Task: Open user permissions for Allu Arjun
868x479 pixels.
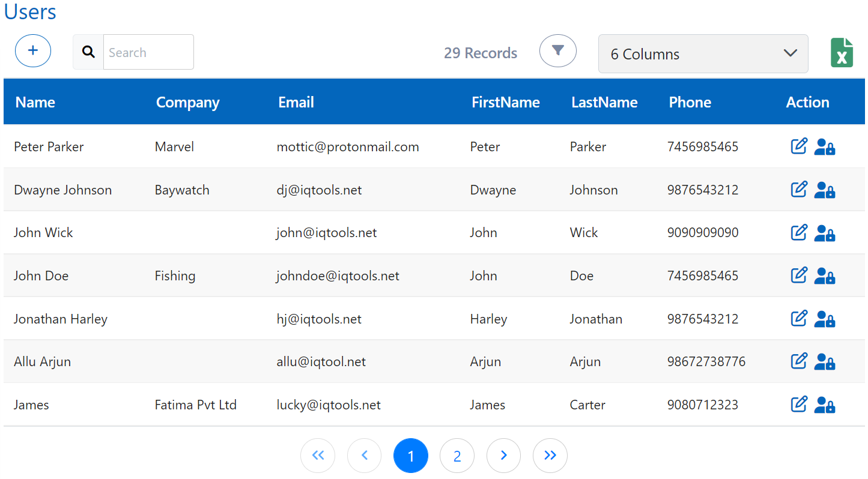Action: 825,362
